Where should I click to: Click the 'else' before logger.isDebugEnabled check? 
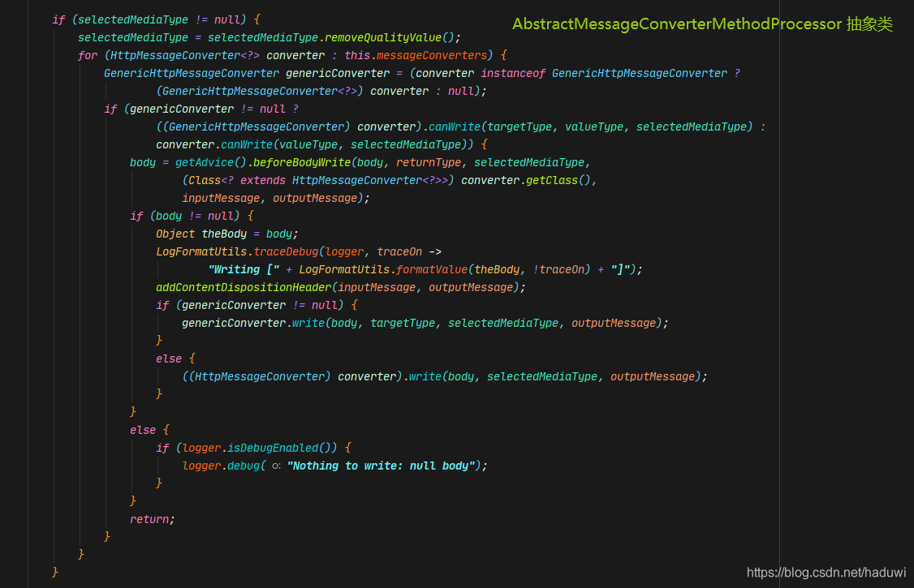coord(143,430)
